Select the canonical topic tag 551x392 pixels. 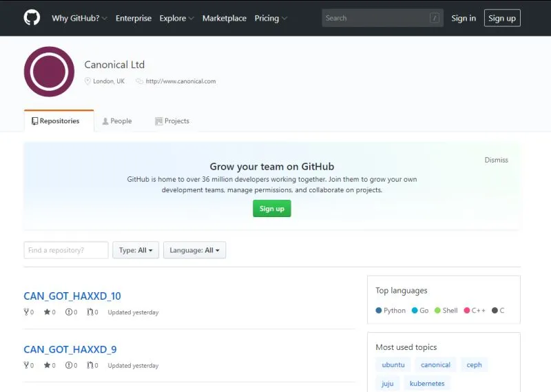coord(435,365)
